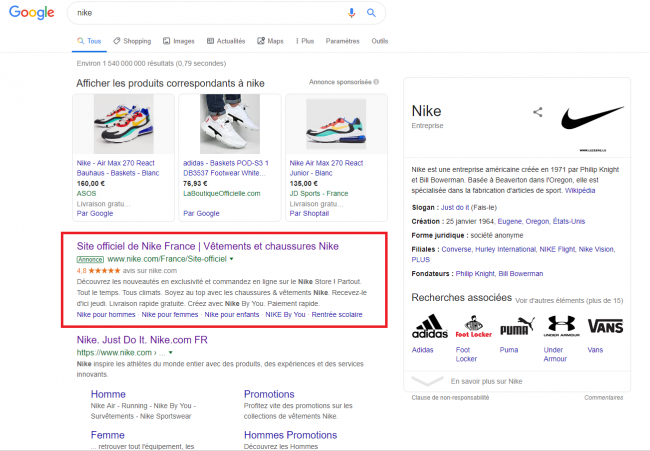This screenshot has width=650, height=451.
Task: Open Nike Air Max 270 React Junior link
Action: (x=326, y=168)
